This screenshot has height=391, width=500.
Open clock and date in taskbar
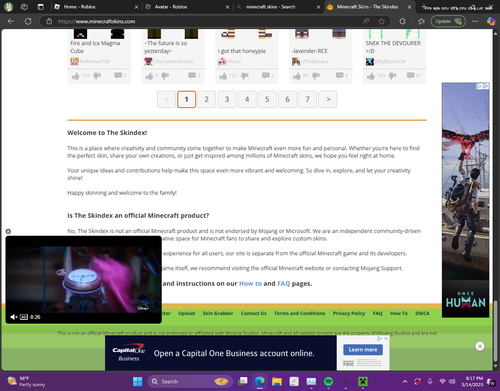coord(472,381)
